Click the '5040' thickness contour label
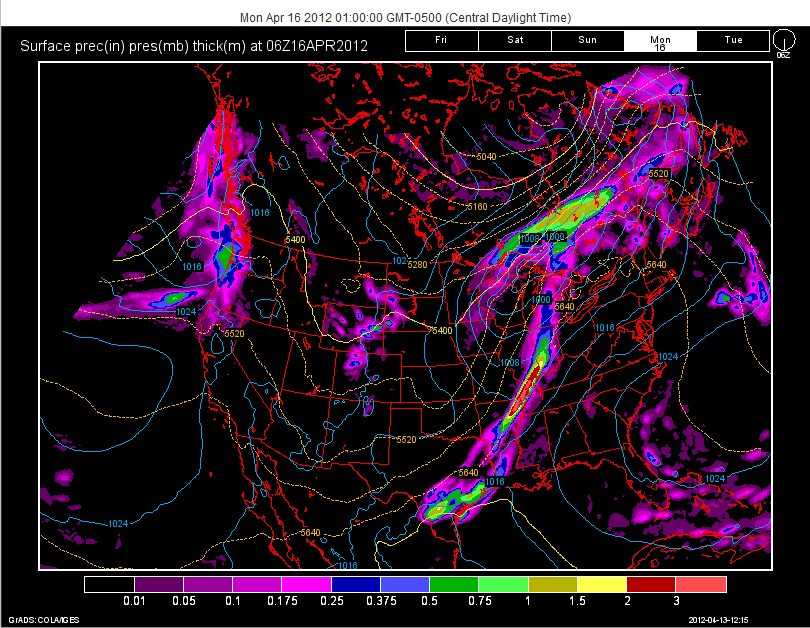The width and height of the screenshot is (810, 628). [486, 156]
